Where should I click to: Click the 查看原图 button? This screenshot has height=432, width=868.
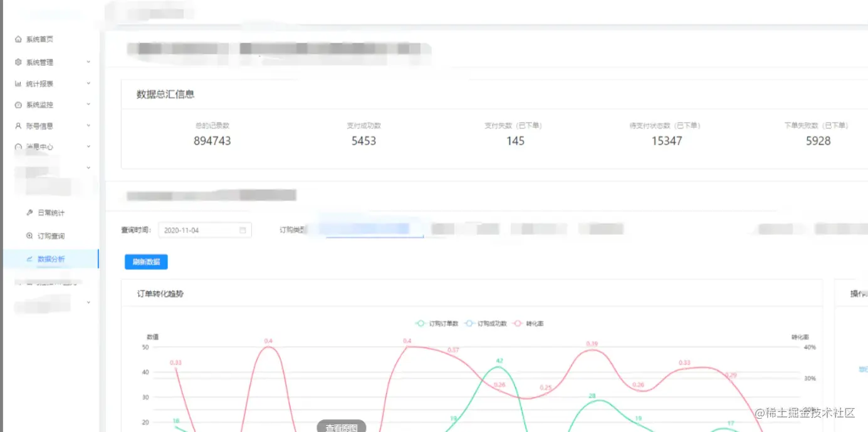point(342,428)
